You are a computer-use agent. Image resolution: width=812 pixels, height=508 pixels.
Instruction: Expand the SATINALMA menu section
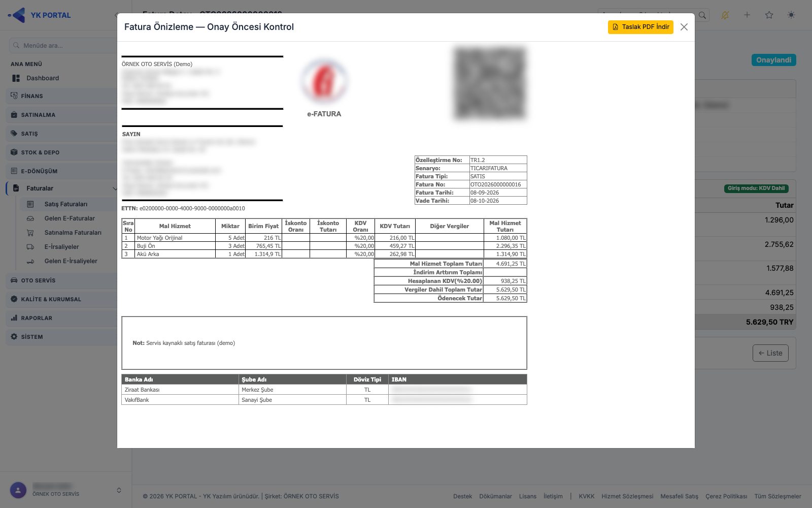click(x=62, y=115)
